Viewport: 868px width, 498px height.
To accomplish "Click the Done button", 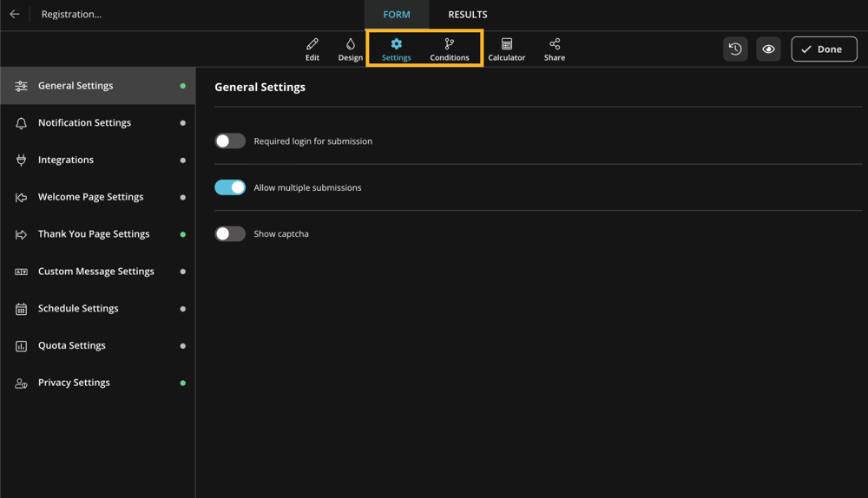I will pos(824,49).
